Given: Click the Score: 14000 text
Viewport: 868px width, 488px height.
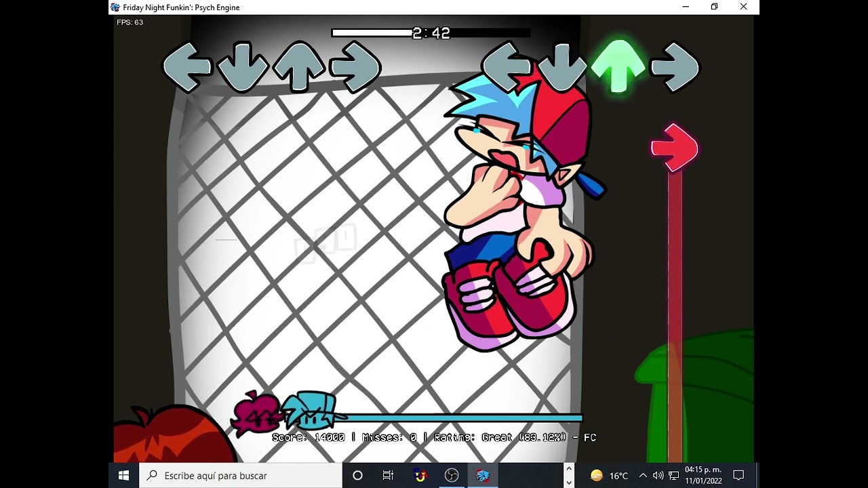Looking at the screenshot, I should pos(309,438).
